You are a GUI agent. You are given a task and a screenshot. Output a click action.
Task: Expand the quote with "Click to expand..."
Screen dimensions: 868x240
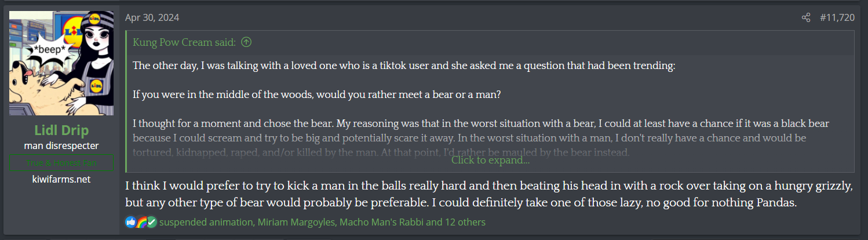coord(490,160)
